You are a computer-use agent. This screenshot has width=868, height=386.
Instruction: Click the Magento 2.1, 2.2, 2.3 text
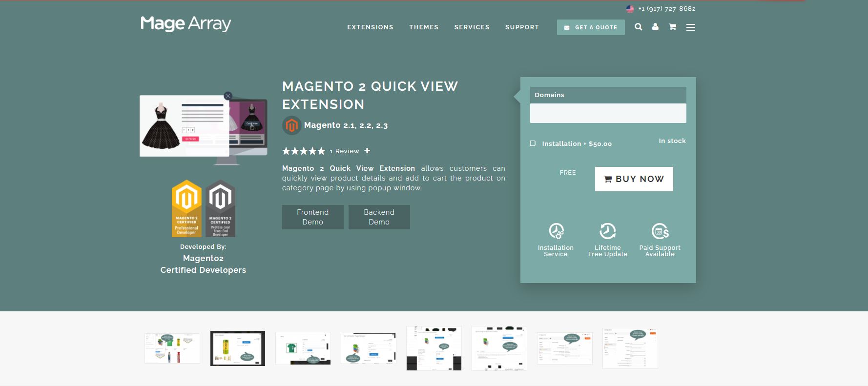346,125
